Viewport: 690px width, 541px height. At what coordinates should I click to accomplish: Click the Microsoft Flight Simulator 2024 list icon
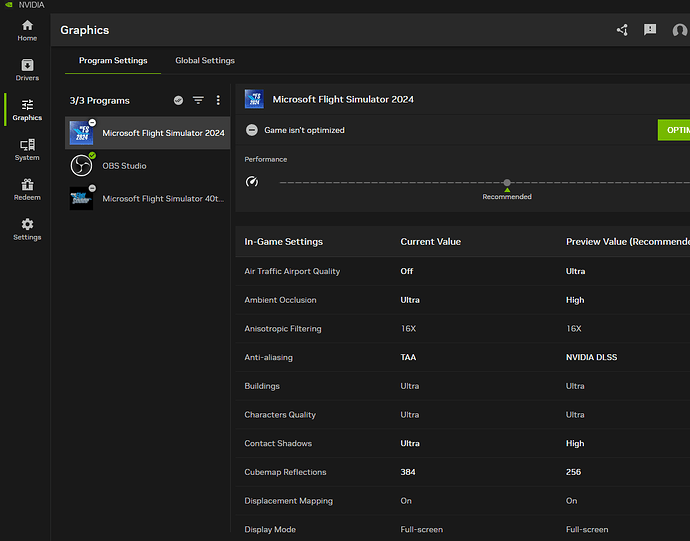[x=81, y=133]
